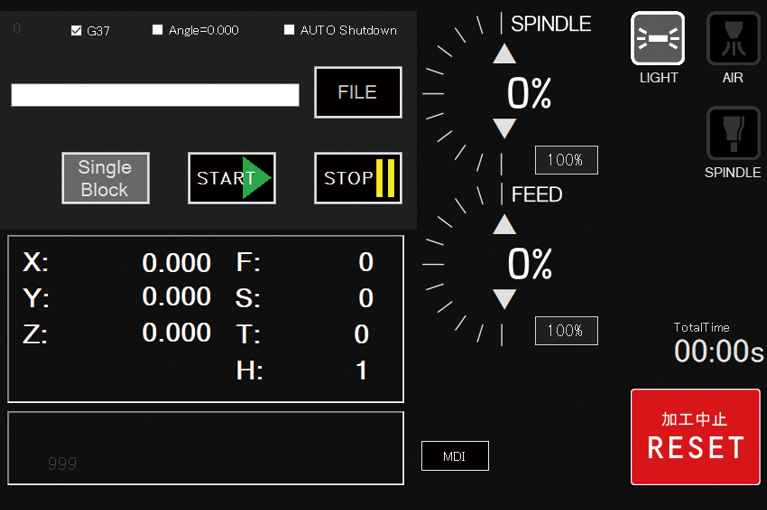
Task: Raise feed override using up arrow
Action: [x=505, y=225]
